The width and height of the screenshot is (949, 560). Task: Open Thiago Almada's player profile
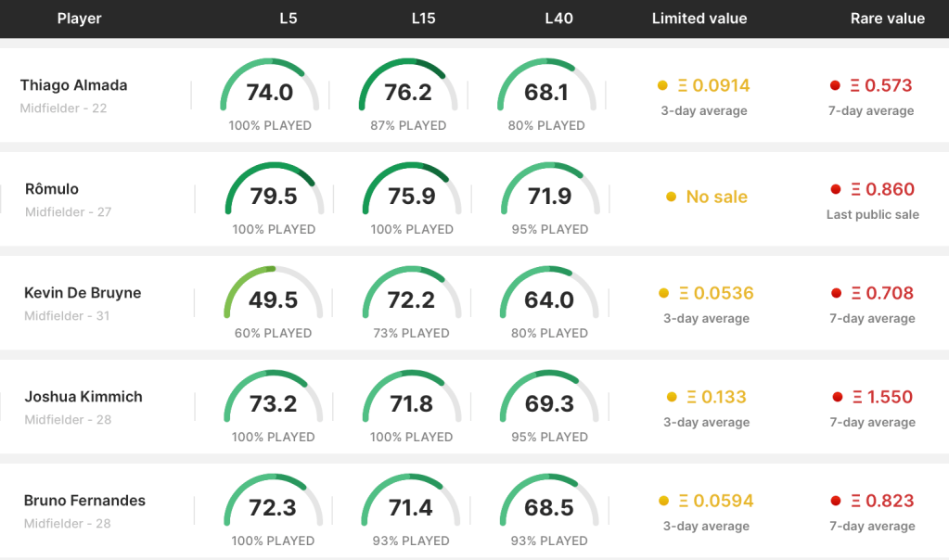coord(73,85)
